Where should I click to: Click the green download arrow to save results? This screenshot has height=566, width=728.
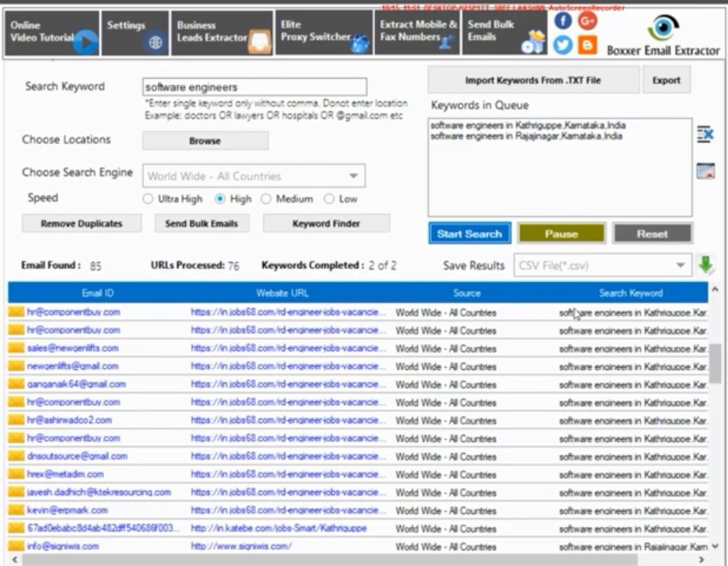click(x=706, y=265)
